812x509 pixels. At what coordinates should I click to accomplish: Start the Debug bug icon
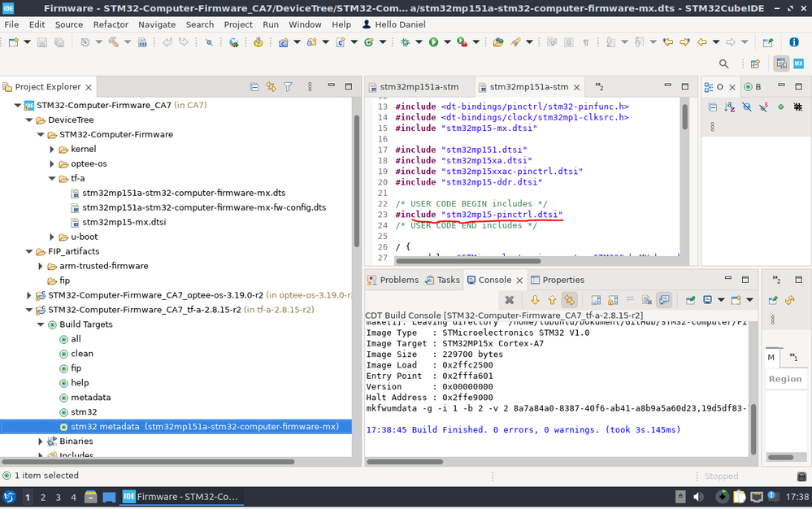tap(405, 42)
